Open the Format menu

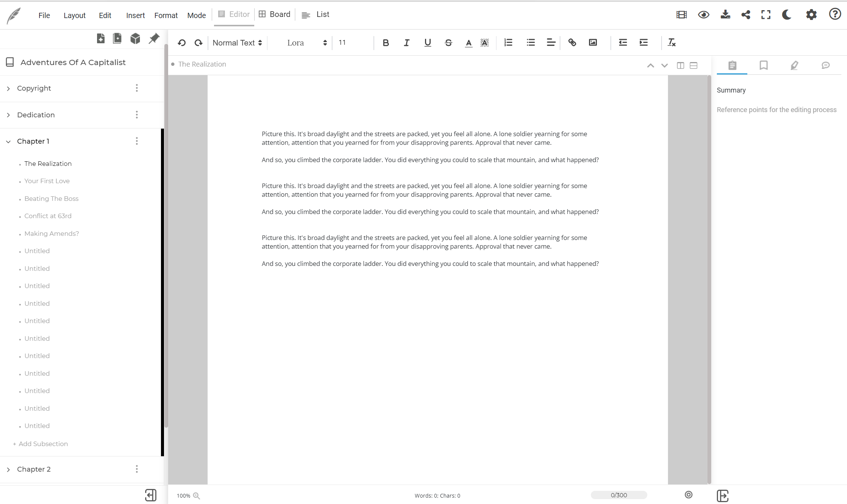[x=166, y=15]
